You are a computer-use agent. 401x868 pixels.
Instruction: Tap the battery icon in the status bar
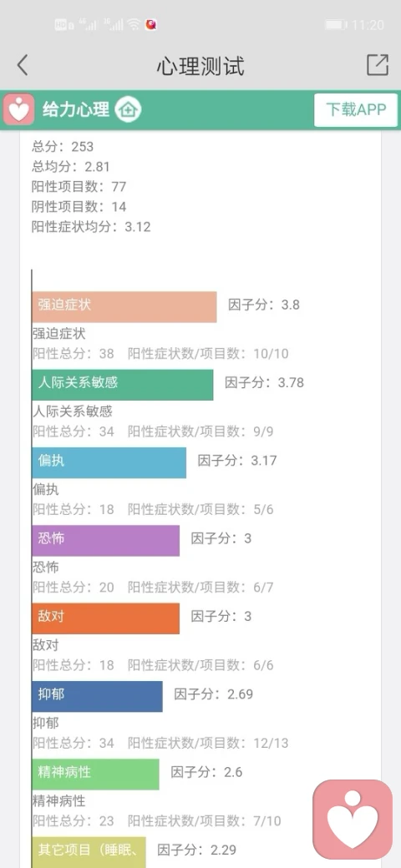(x=336, y=25)
